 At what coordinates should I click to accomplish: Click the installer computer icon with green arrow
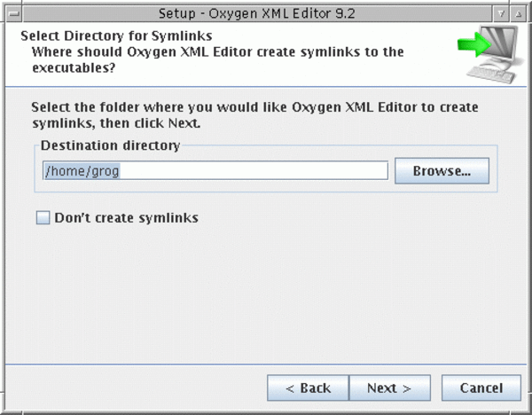[489, 54]
